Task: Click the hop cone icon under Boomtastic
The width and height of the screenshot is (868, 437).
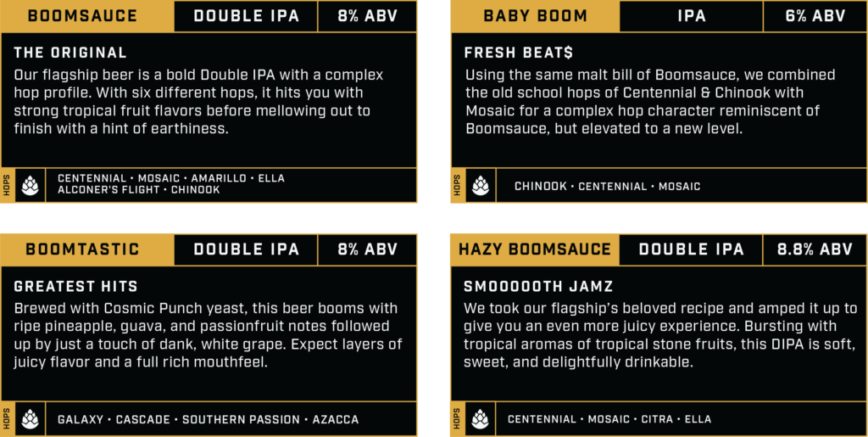Action: point(29,419)
